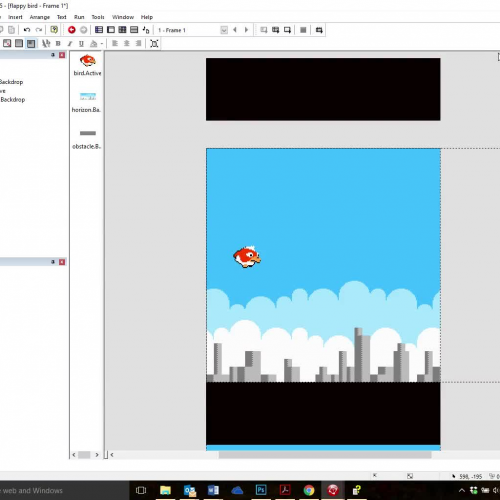
Task: Run the application with red icon
Action: (x=71, y=30)
